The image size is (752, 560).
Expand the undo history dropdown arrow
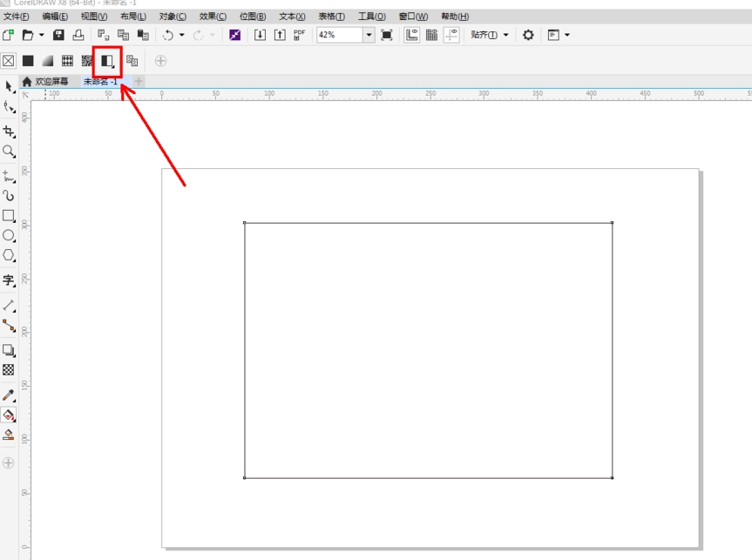[182, 36]
